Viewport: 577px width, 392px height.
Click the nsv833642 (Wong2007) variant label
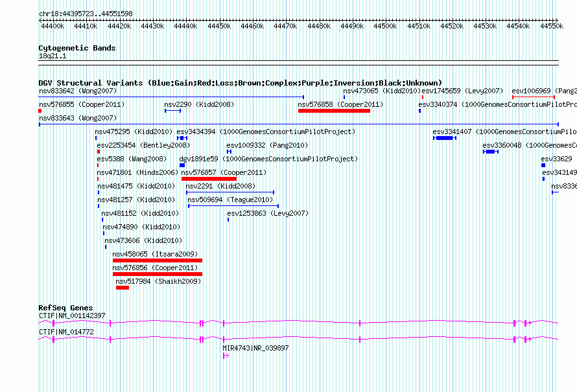pyautogui.click(x=78, y=91)
